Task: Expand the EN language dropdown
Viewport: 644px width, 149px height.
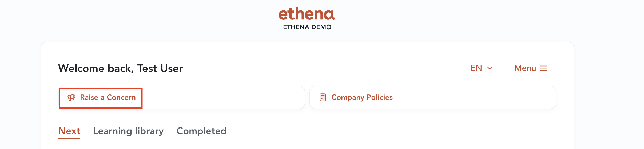Action: pos(482,68)
